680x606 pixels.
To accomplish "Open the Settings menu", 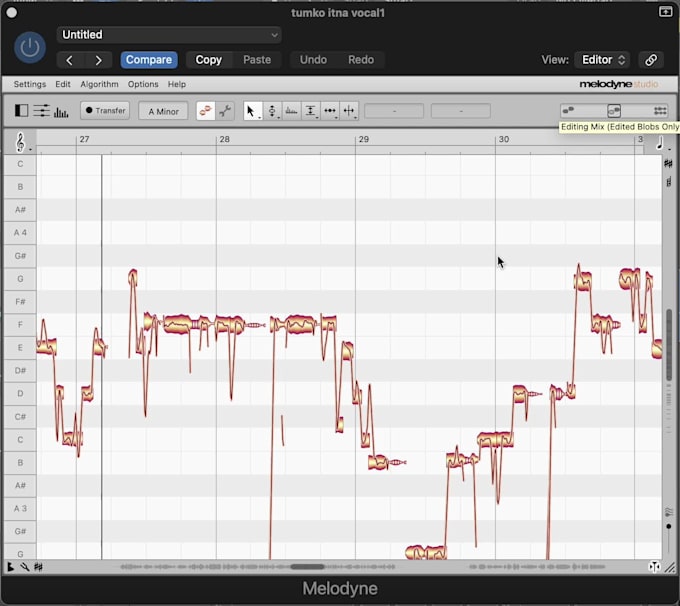I will (x=29, y=84).
